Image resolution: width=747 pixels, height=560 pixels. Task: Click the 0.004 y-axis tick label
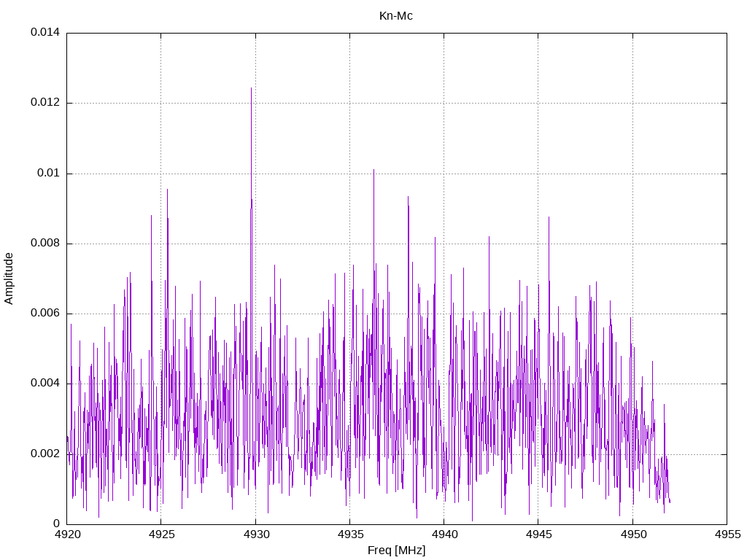[x=44, y=384]
